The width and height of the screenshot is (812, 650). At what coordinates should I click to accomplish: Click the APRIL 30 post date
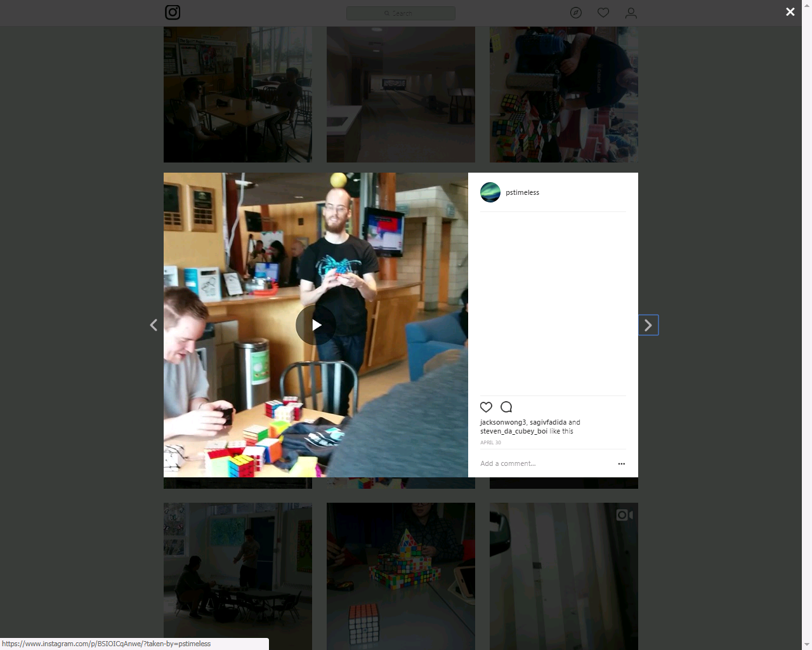coord(490,442)
